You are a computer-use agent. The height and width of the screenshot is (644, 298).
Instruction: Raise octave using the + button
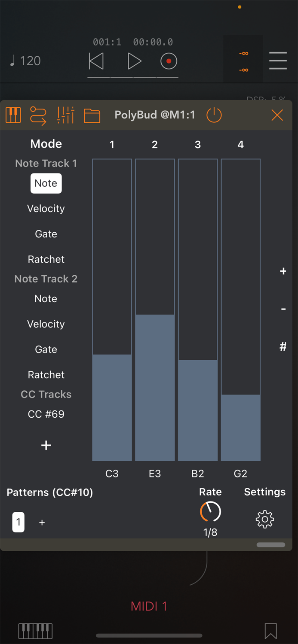(x=283, y=271)
